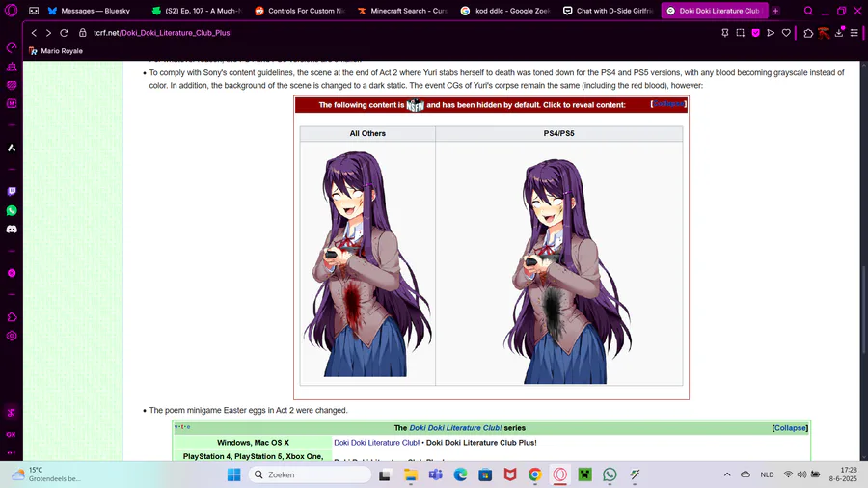
Task: Go back to the previous page
Action: click(x=34, y=33)
